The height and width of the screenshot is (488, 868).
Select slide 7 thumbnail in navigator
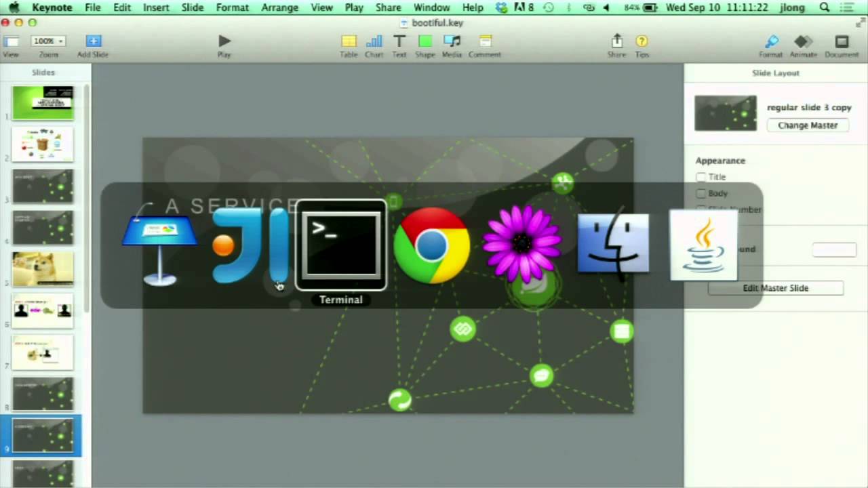coord(43,352)
